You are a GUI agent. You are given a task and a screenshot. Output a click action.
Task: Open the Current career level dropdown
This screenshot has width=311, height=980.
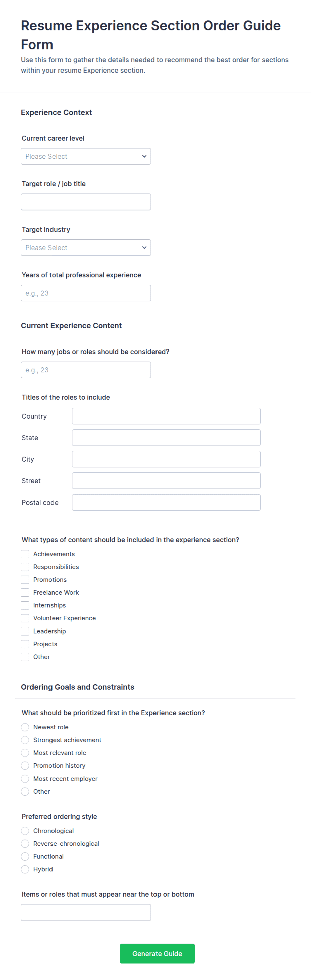(x=86, y=156)
